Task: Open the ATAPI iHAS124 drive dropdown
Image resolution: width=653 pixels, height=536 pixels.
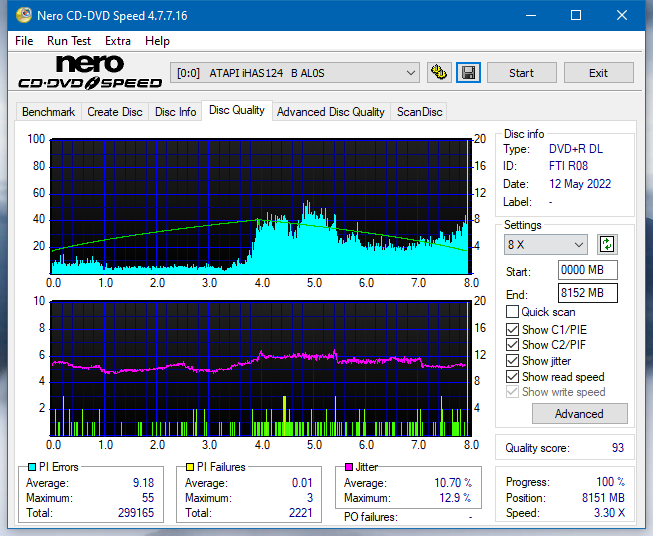Action: click(294, 73)
